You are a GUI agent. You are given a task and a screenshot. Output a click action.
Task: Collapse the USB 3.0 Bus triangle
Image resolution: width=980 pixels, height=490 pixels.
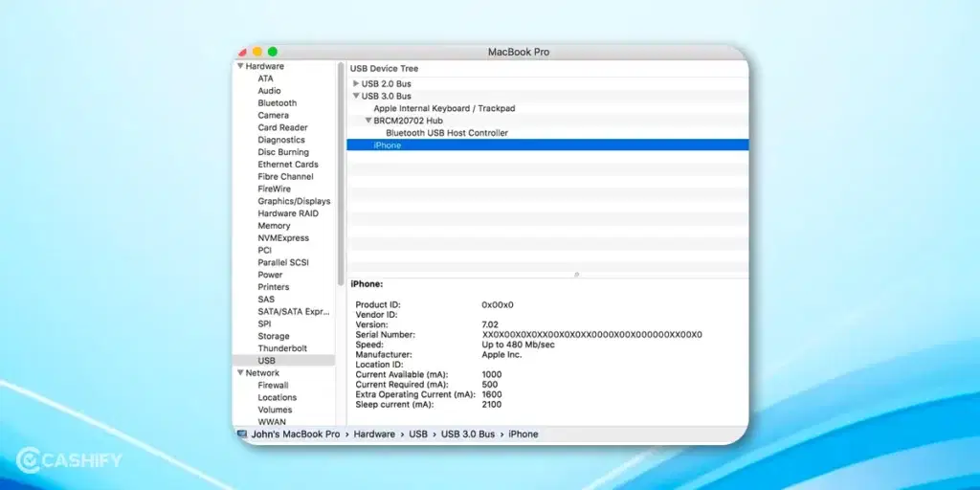click(x=356, y=96)
